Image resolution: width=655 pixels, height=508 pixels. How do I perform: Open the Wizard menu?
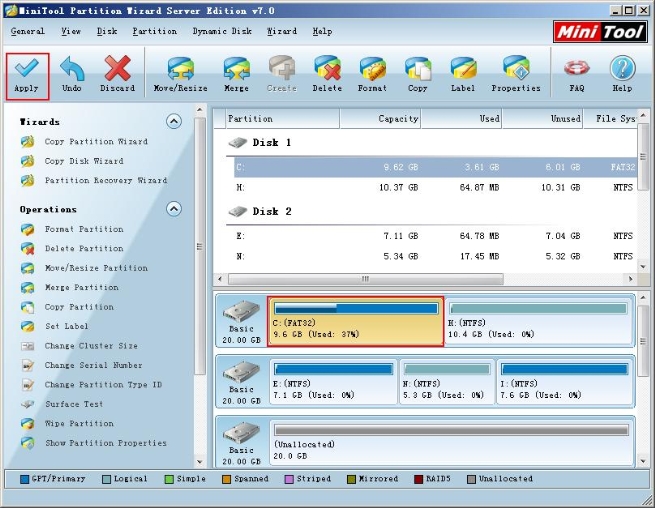pyautogui.click(x=282, y=31)
